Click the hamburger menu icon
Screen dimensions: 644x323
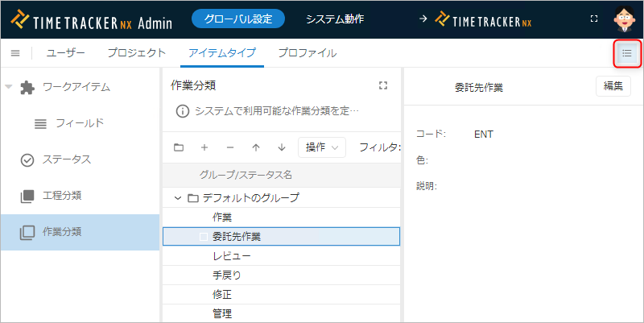click(x=14, y=53)
